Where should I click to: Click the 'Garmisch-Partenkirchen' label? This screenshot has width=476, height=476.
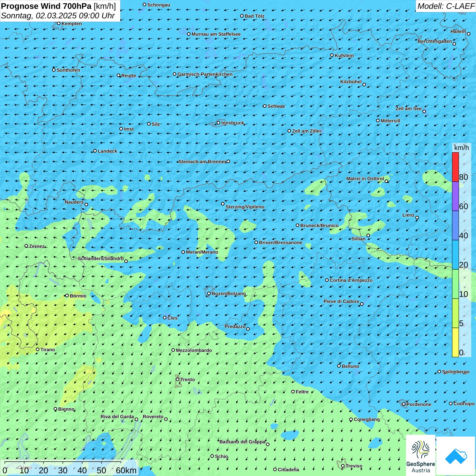[x=205, y=74]
